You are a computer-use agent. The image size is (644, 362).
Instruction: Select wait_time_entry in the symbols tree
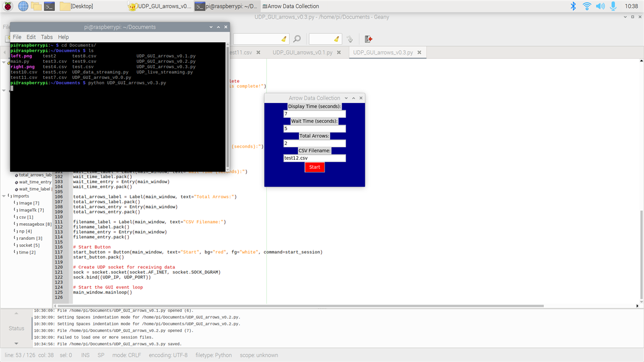(35, 182)
